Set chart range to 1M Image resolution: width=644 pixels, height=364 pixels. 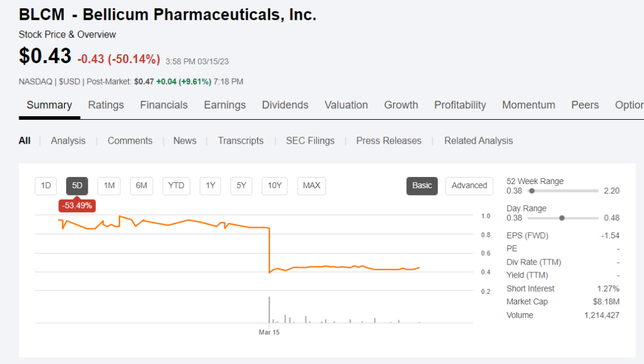[109, 185]
